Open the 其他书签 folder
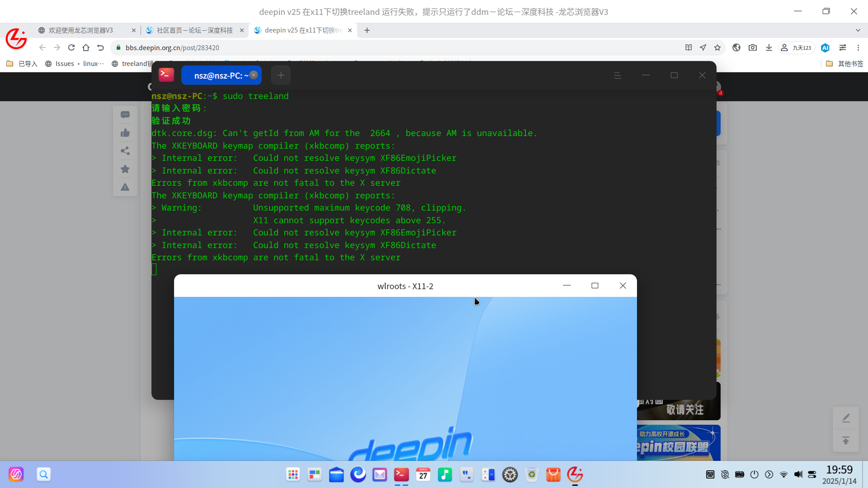This screenshot has height=488, width=868. click(x=844, y=64)
